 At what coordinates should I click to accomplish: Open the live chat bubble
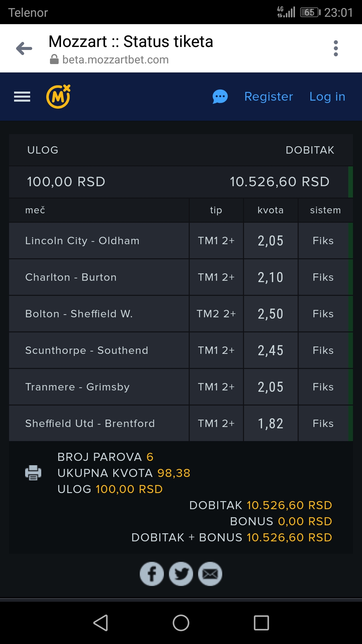coord(220,97)
